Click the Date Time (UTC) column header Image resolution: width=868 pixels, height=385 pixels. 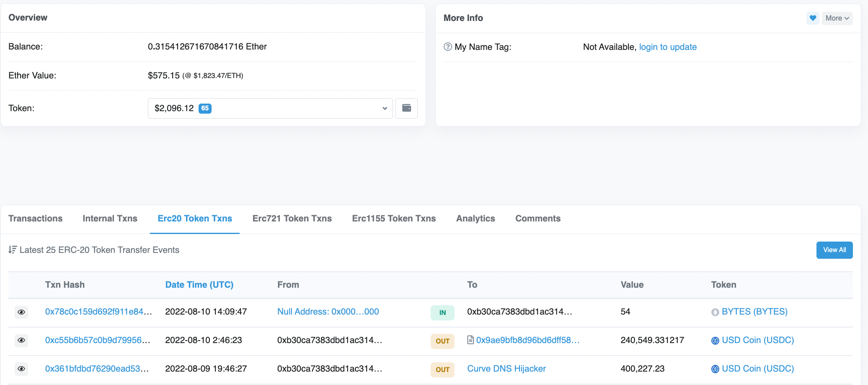point(199,285)
